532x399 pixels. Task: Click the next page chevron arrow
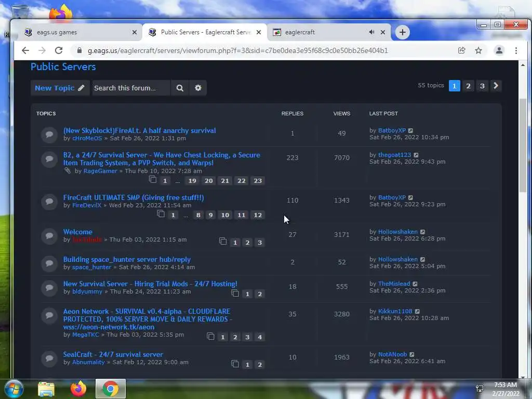(x=496, y=86)
